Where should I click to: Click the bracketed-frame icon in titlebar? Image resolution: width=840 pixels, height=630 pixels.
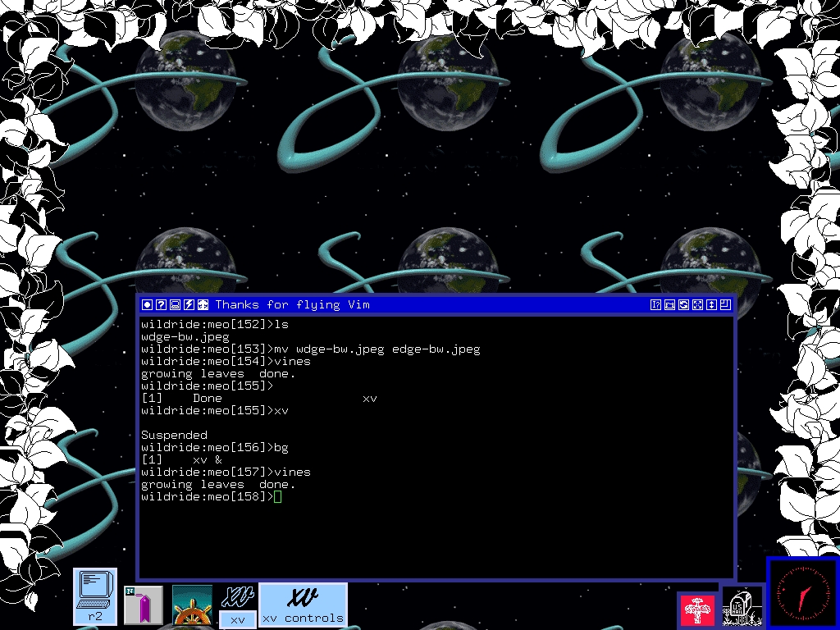669,305
